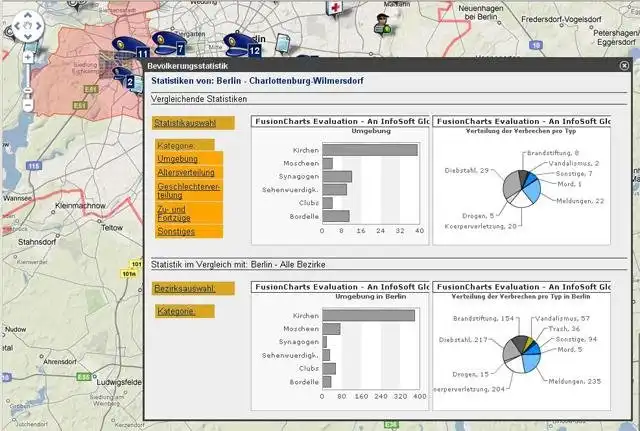Click the Statistik im Vergleich mit Berlin header
This screenshot has height=431, width=640.
click(238, 264)
